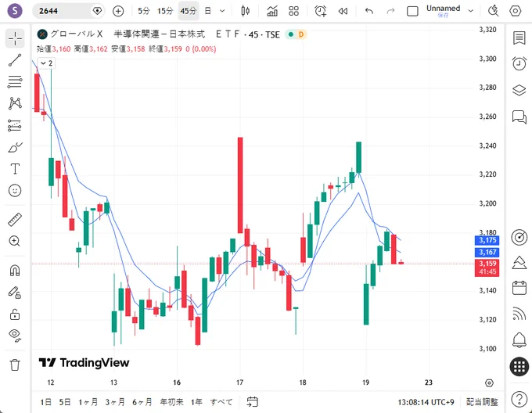Switch to the 15分 interval
The image size is (532, 413).
pos(165,11)
